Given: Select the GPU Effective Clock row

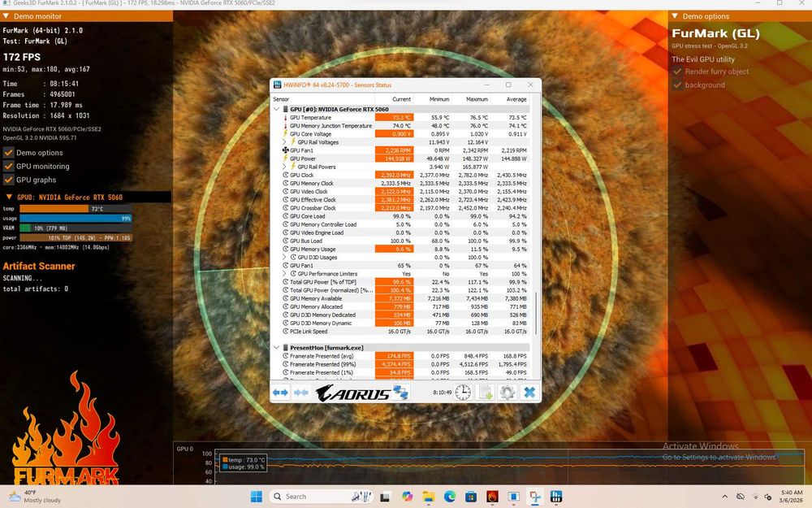Looking at the screenshot, I should coord(400,200).
